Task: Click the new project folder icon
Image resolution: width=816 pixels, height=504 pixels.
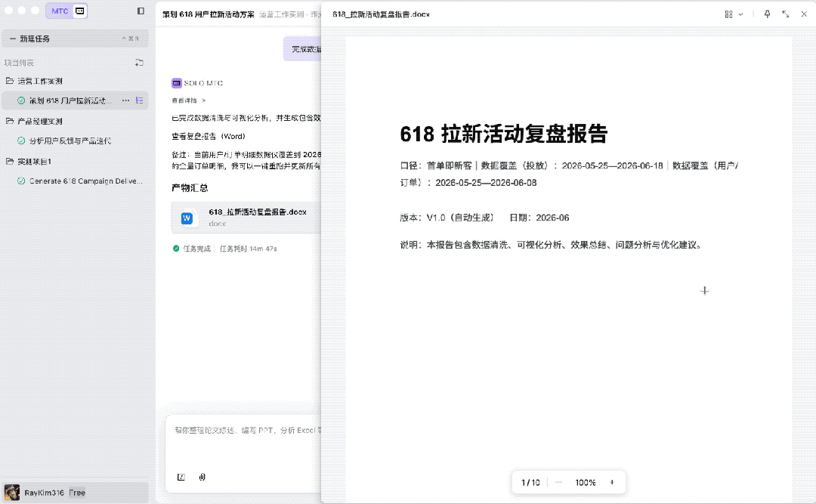Action: (x=139, y=63)
